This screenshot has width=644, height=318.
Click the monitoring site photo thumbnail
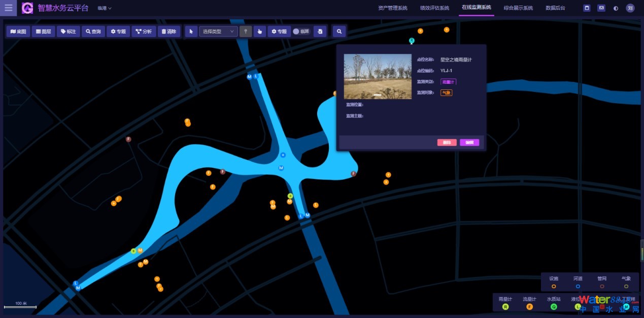click(378, 76)
